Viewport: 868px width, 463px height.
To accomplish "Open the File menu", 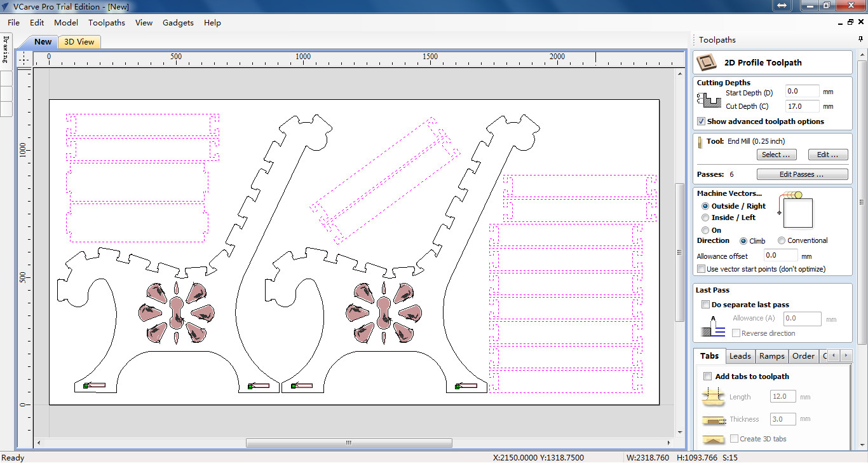I will coord(13,23).
